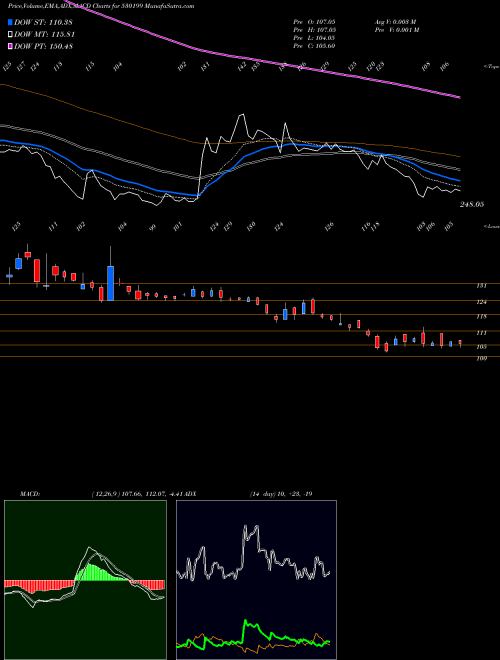Open the MACD histogram thumbnail chart
This screenshot has width=500, height=660.
[x=85, y=580]
